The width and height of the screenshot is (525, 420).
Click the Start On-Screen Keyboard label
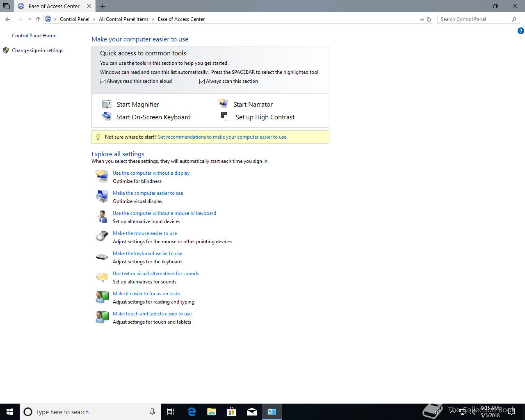[x=154, y=117]
